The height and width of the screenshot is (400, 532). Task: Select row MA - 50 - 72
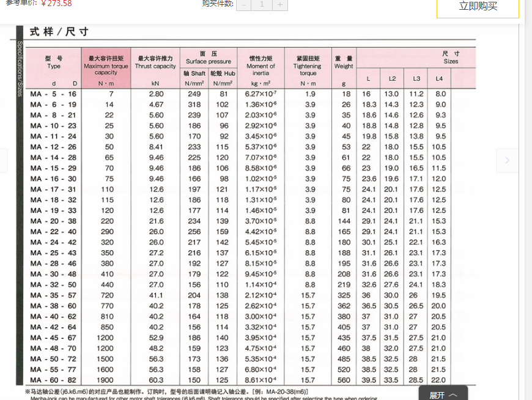tap(251, 359)
